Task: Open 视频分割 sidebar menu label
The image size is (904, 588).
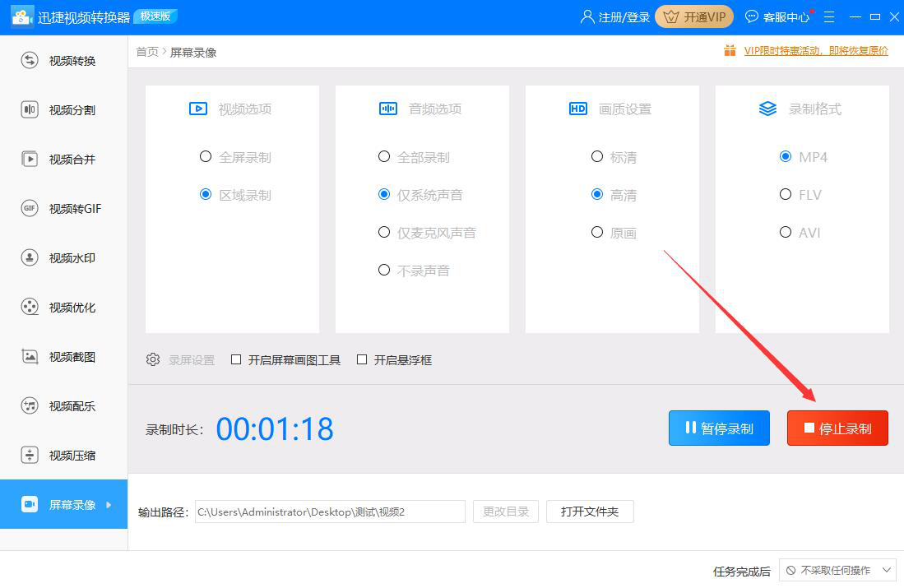Action: pyautogui.click(x=72, y=110)
